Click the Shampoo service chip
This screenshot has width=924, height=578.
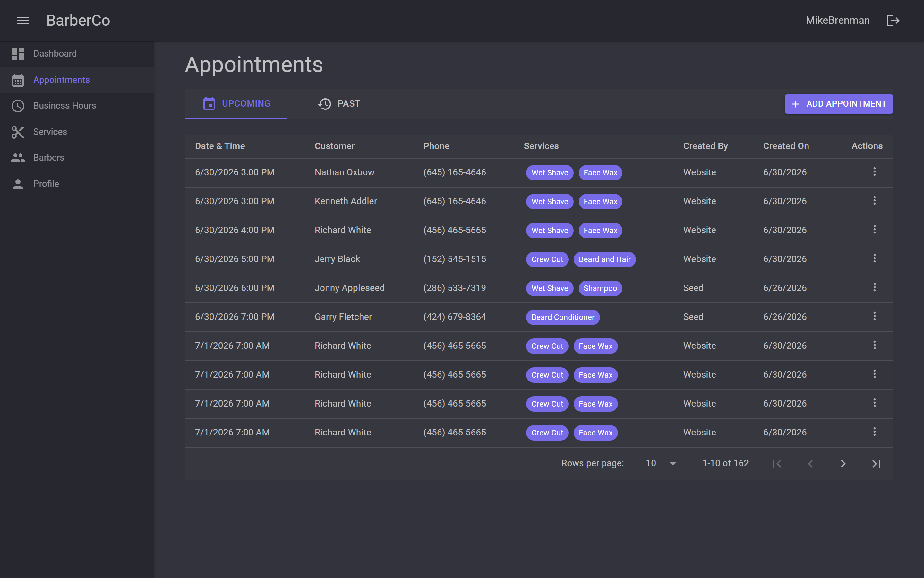pos(600,288)
